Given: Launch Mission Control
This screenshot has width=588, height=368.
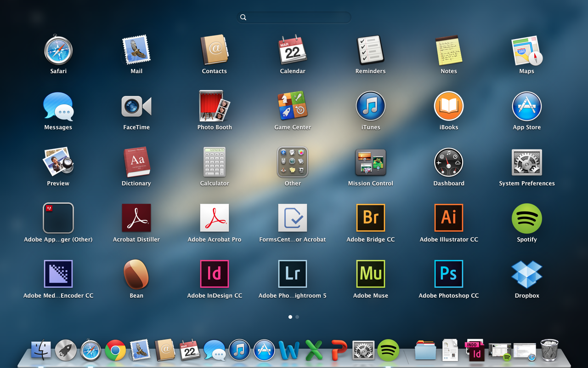Looking at the screenshot, I should 371,162.
